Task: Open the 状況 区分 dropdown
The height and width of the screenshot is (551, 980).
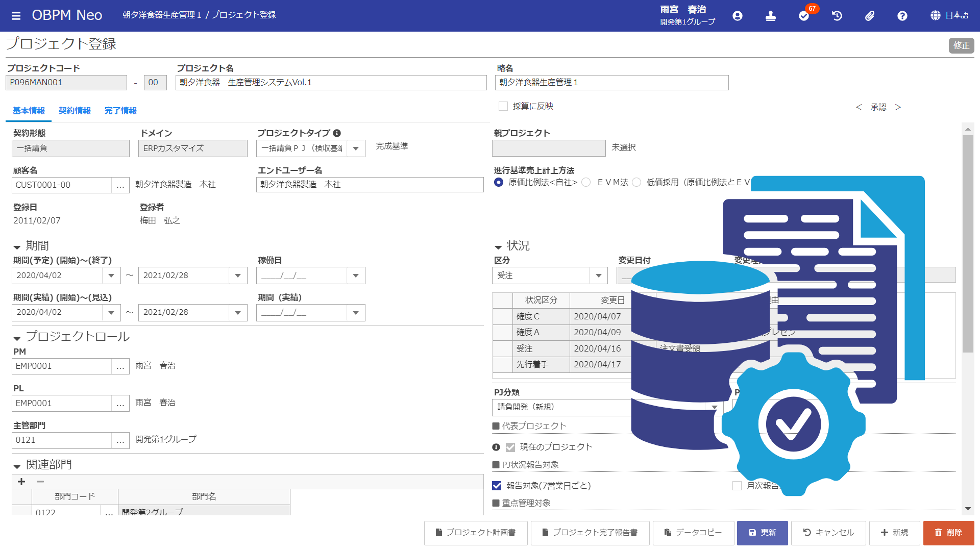Action: pyautogui.click(x=598, y=275)
